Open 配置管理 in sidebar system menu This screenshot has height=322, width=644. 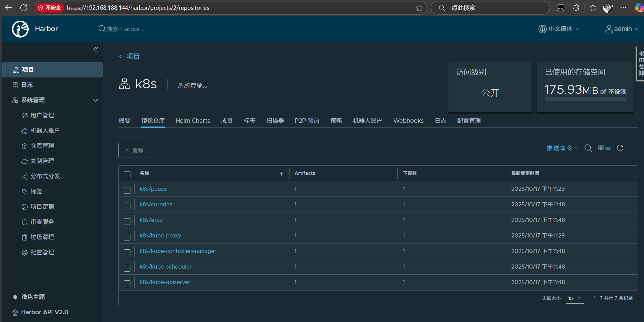click(x=42, y=252)
